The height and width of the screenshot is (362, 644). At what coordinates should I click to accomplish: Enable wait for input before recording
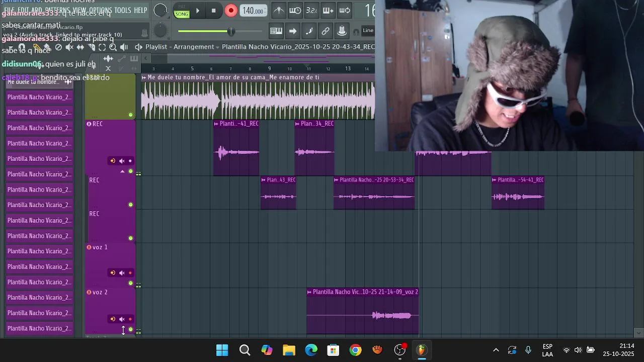(x=295, y=11)
